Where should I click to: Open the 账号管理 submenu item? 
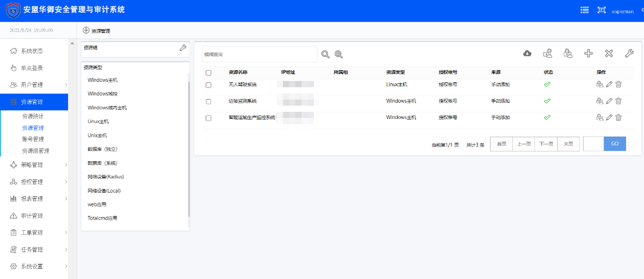click(x=33, y=139)
